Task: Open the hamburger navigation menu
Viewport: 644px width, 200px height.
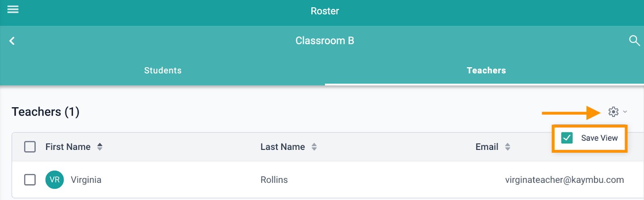Action: point(13,9)
